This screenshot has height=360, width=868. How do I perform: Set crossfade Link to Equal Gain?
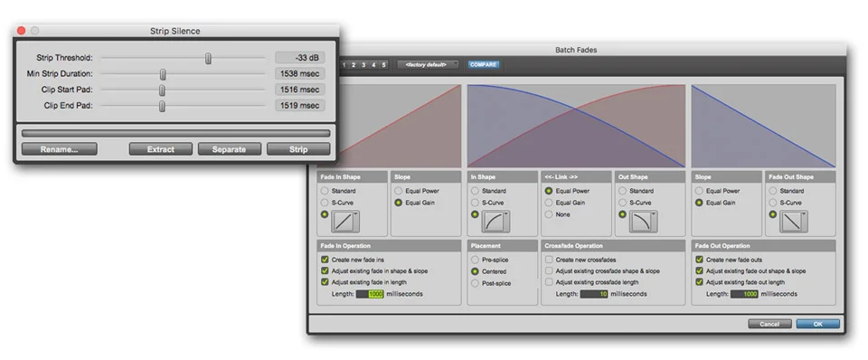coord(549,203)
